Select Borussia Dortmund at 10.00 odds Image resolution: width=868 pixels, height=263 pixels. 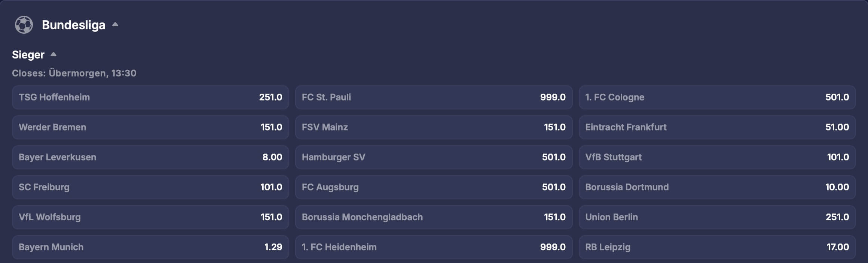718,187
